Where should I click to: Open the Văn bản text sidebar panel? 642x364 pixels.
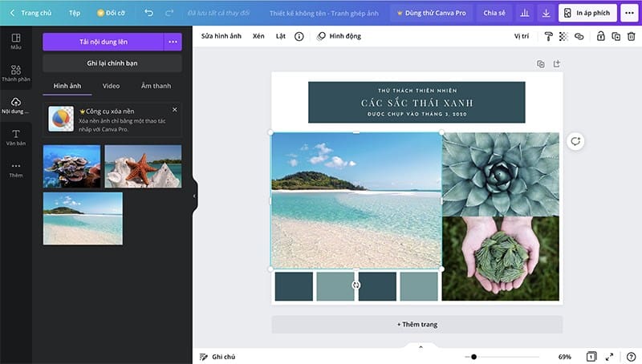click(15, 137)
